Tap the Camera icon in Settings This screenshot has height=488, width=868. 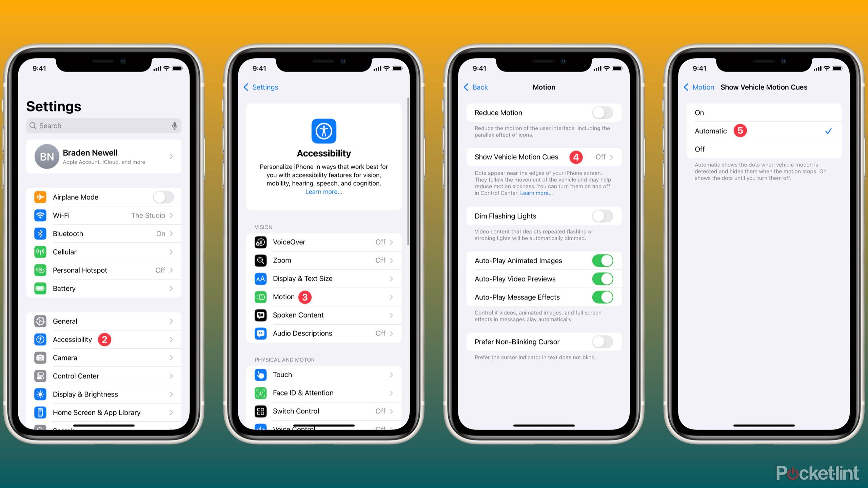[40, 356]
